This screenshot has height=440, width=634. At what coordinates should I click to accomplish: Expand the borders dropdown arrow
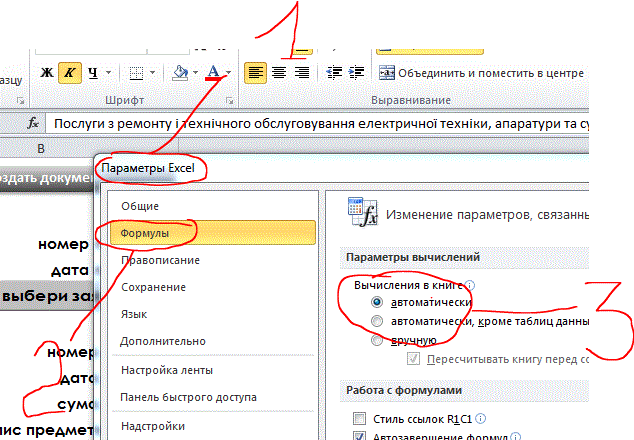(152, 73)
